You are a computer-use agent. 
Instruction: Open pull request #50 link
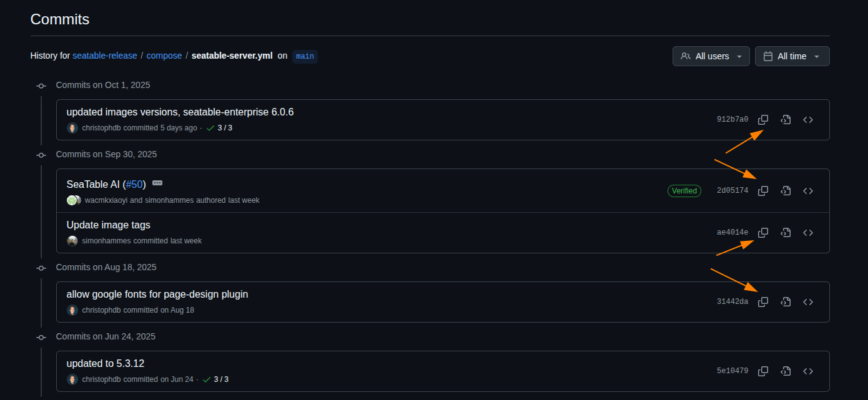(x=134, y=185)
